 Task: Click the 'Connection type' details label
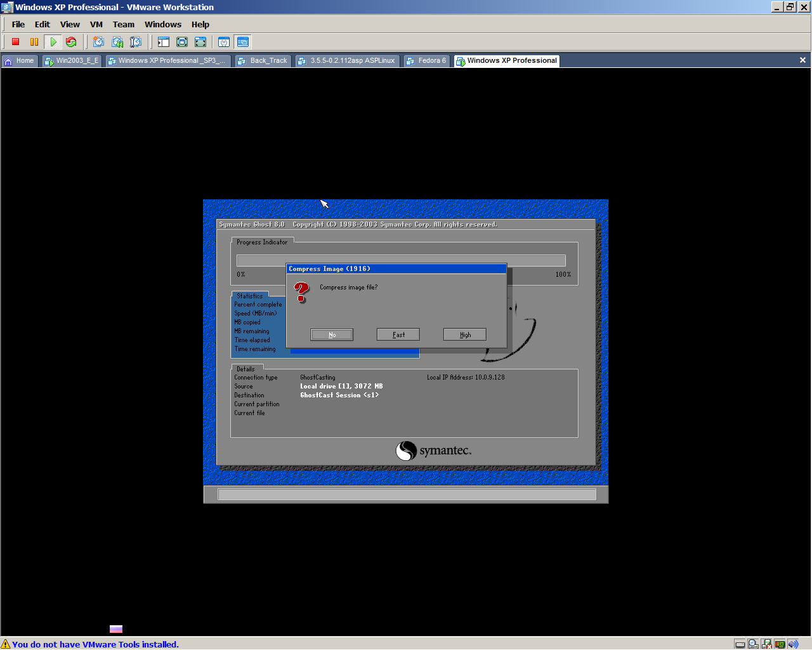coord(256,377)
